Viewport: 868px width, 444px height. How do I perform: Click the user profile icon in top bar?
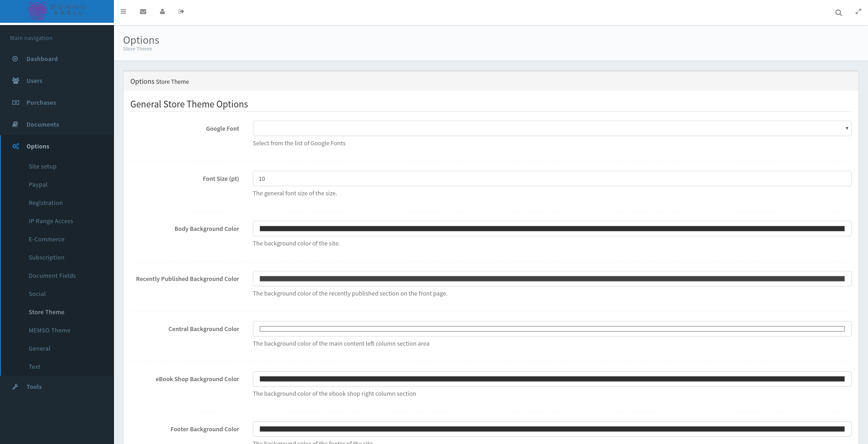pyautogui.click(x=162, y=11)
